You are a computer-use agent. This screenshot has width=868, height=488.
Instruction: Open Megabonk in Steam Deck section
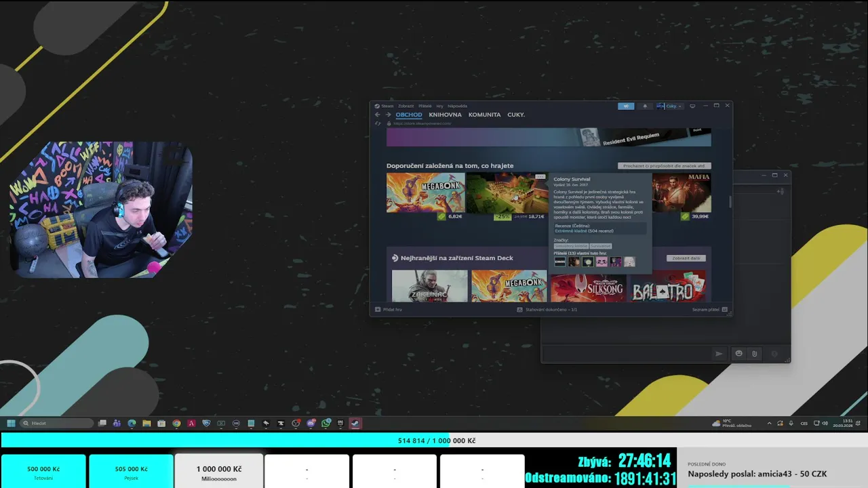(509, 286)
